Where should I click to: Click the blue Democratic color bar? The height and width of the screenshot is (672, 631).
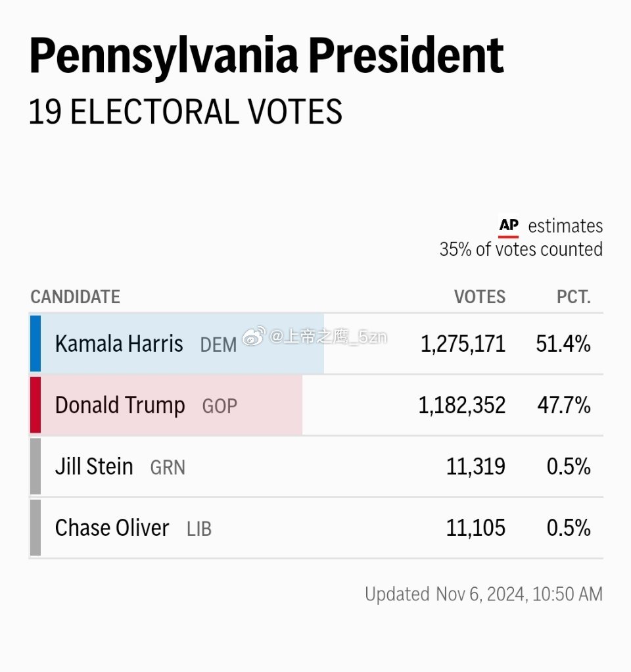pyautogui.click(x=35, y=343)
